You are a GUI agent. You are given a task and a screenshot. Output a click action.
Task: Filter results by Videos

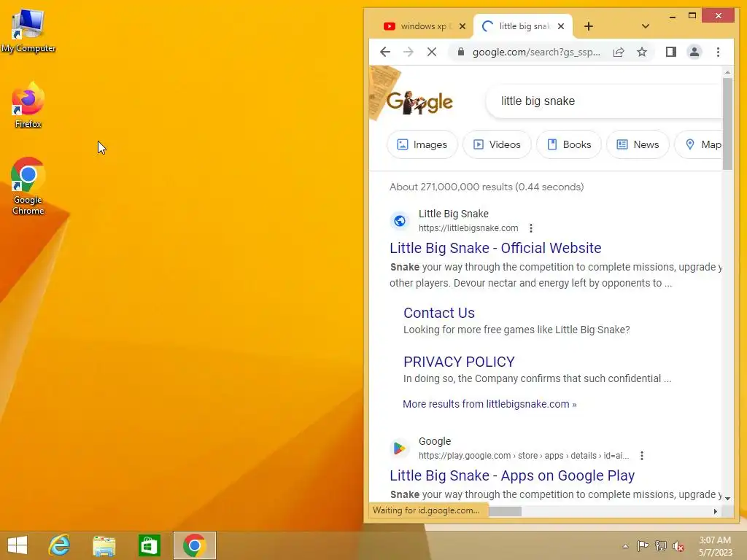pyautogui.click(x=497, y=144)
